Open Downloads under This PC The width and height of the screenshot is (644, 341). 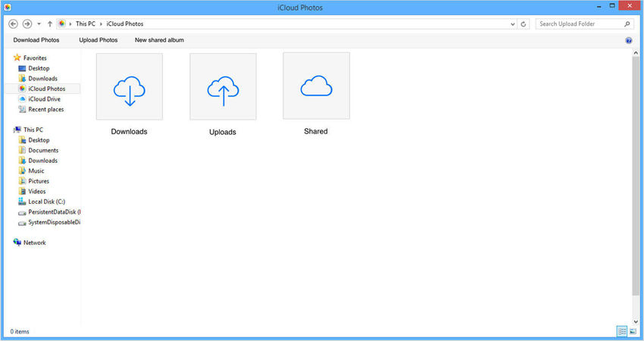pos(42,161)
